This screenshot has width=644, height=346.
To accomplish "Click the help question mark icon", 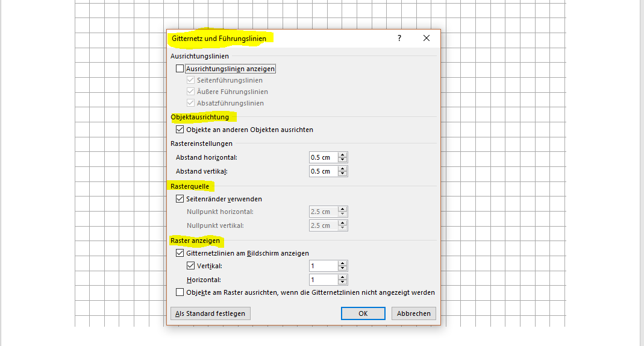I will point(399,38).
